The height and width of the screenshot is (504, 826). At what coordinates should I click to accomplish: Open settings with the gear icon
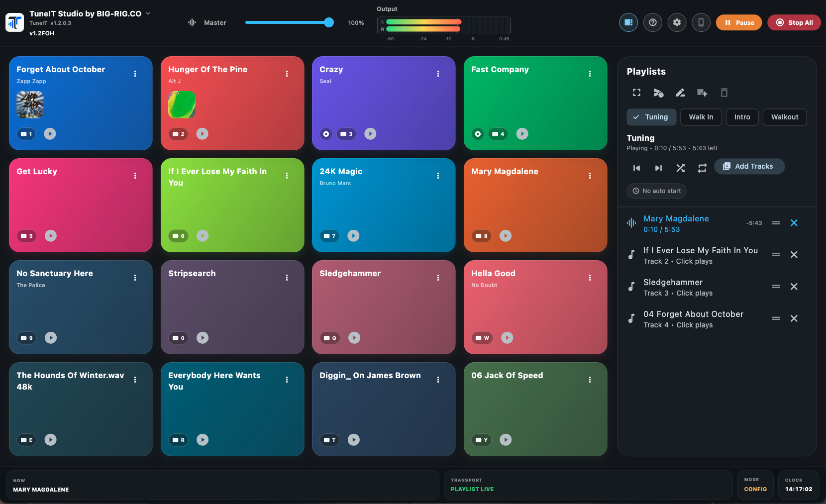[x=677, y=22]
